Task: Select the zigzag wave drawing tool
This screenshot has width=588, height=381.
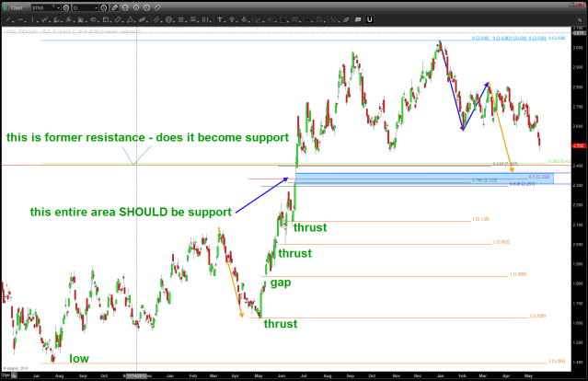Action: [x=44, y=19]
